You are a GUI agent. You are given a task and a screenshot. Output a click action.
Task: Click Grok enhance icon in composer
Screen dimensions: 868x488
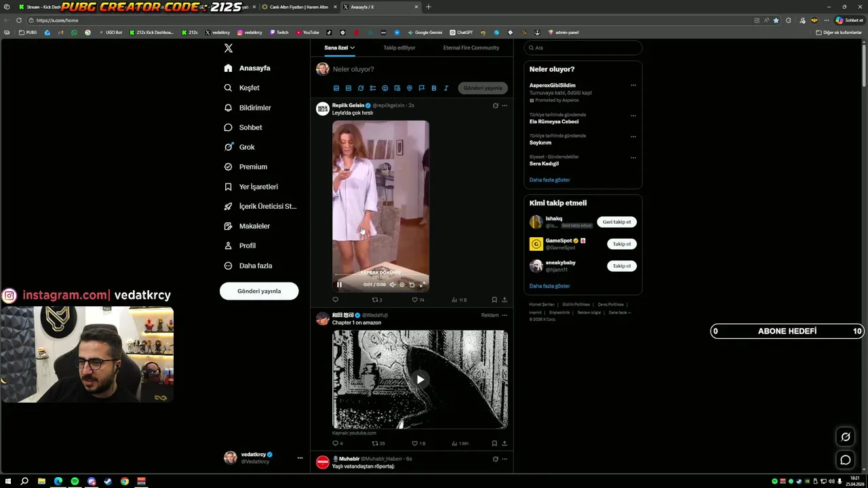click(x=361, y=88)
